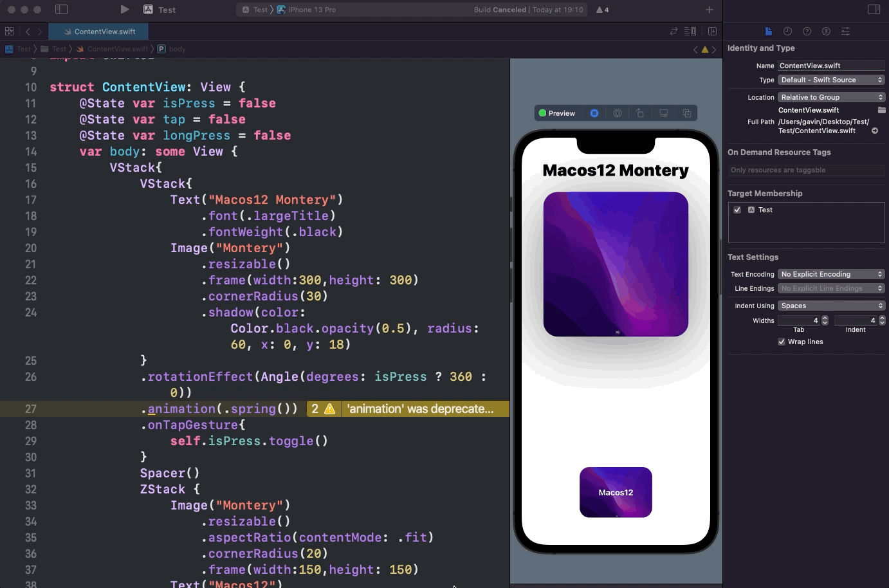Image resolution: width=889 pixels, height=588 pixels.
Task: Run the Test scheme with Play button
Action: tap(125, 10)
